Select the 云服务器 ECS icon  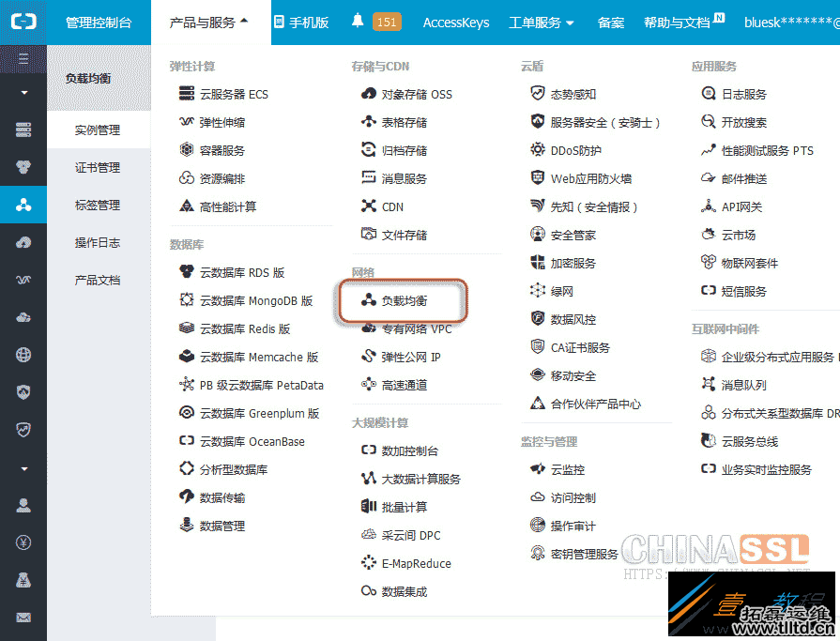[185, 93]
